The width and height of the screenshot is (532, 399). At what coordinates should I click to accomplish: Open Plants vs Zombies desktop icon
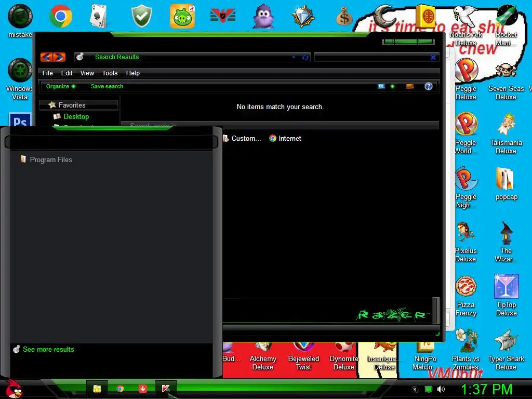[x=466, y=350]
